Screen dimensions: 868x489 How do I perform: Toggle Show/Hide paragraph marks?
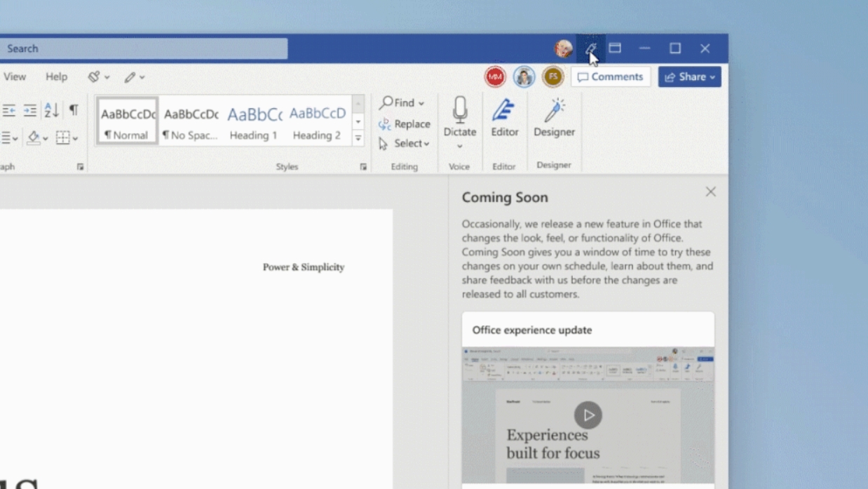pos(73,110)
